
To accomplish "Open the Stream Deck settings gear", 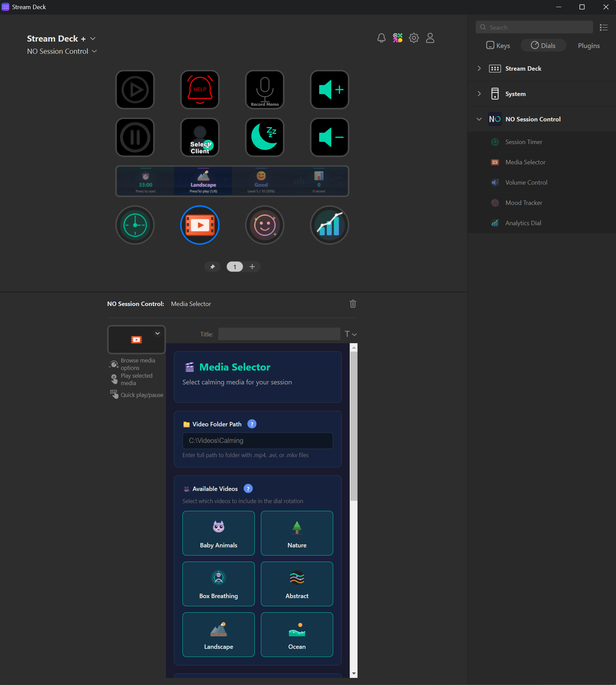I will click(414, 38).
